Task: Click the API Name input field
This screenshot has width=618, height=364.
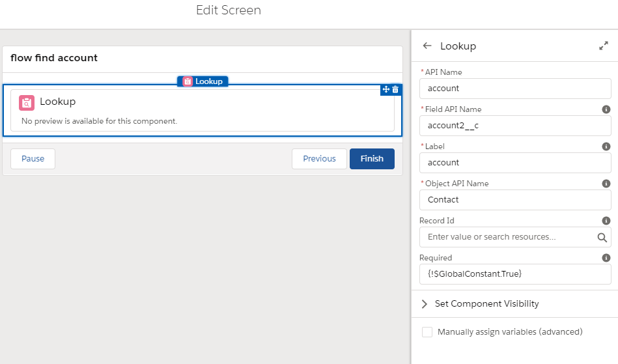Action: tap(514, 89)
